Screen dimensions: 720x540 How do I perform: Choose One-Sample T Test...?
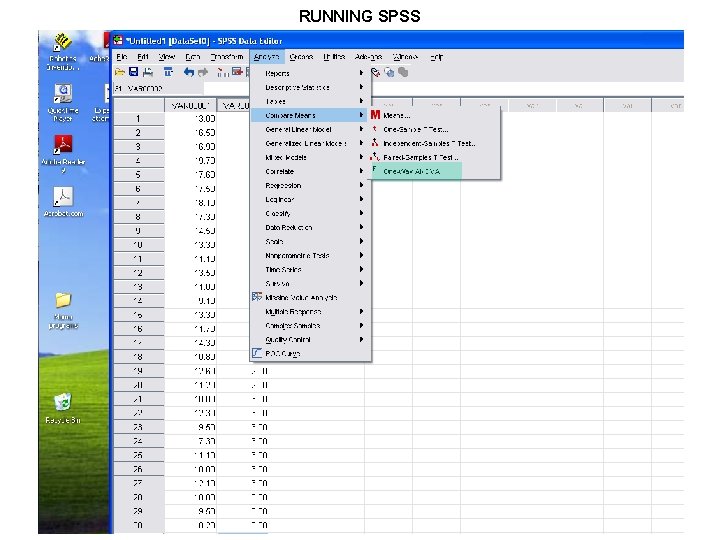click(435, 129)
